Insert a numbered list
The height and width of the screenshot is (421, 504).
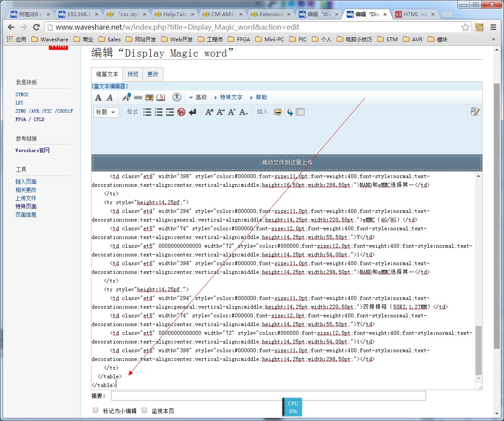(x=159, y=112)
